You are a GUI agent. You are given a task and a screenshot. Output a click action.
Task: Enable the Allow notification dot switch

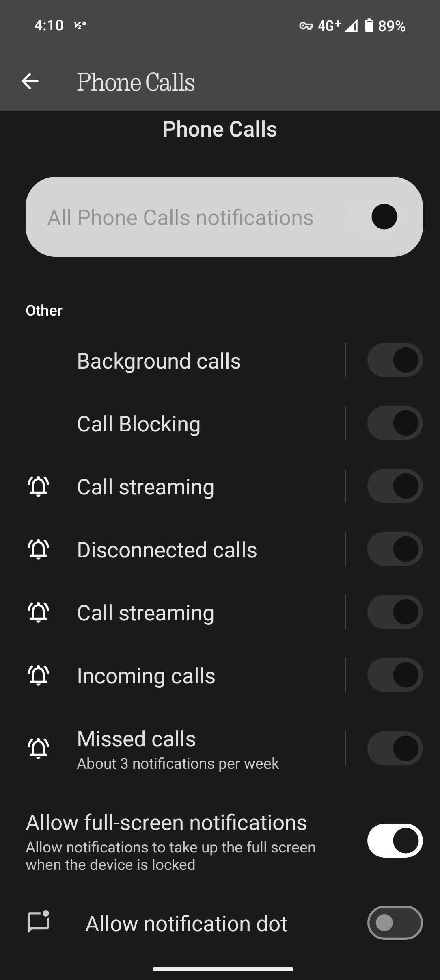pos(395,923)
